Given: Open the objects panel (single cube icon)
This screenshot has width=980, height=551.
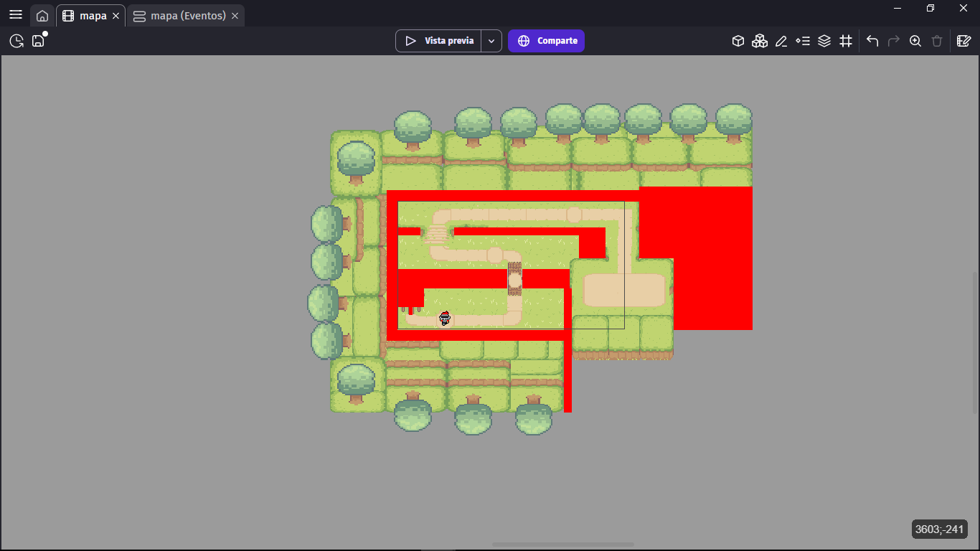Looking at the screenshot, I should (738, 41).
